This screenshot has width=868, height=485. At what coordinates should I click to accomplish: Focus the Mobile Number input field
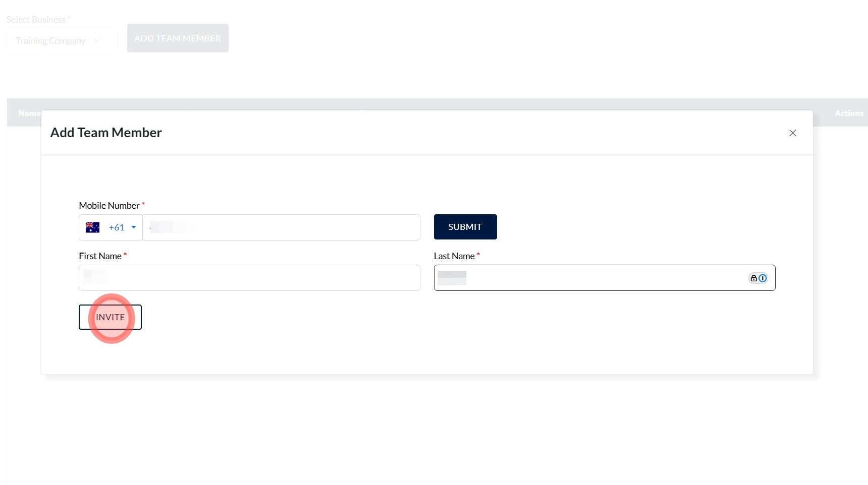tap(281, 227)
